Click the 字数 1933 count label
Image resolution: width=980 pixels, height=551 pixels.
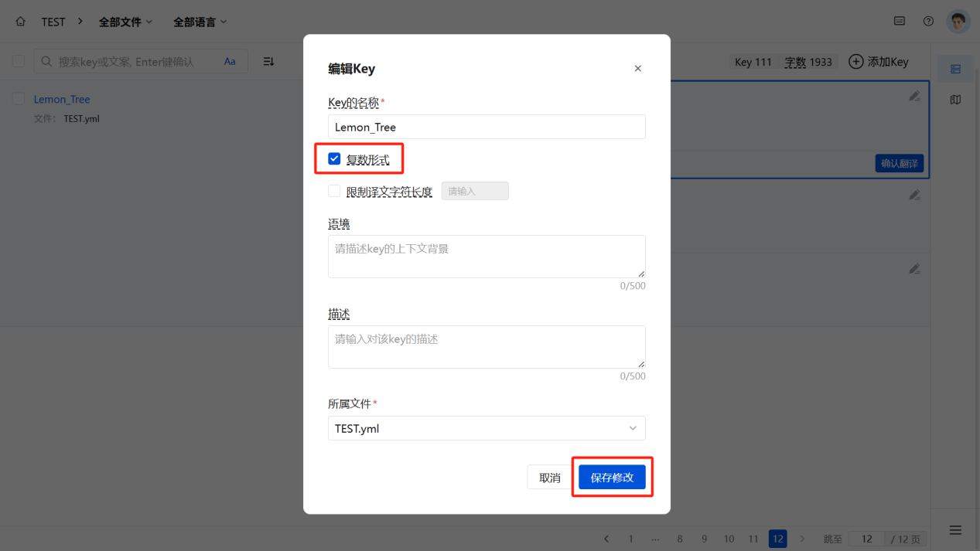808,62
